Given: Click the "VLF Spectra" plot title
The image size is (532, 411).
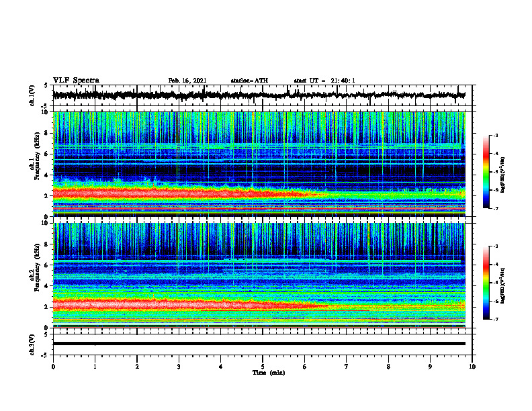Looking at the screenshot, I should click(x=76, y=81).
